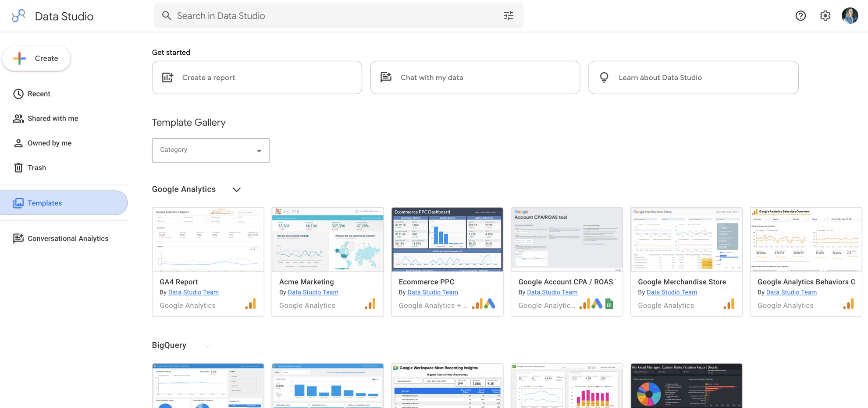
Task: Click the magnifier search icon
Action: (x=167, y=16)
